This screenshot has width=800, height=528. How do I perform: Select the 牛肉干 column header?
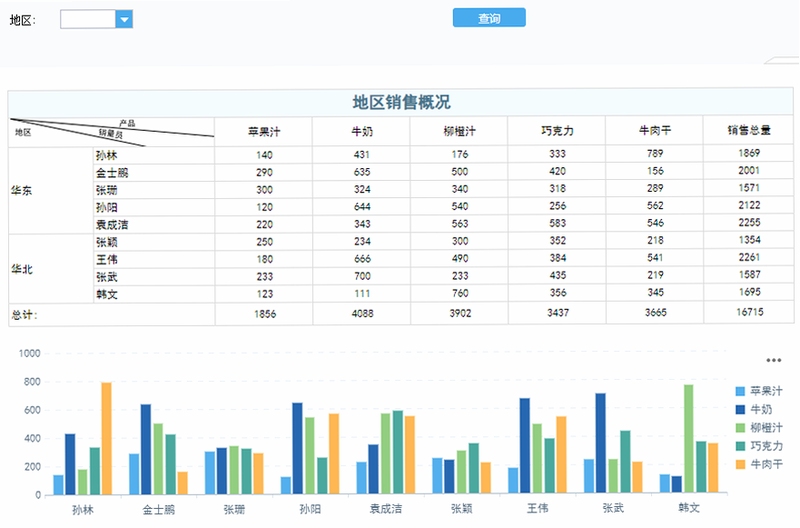(655, 131)
